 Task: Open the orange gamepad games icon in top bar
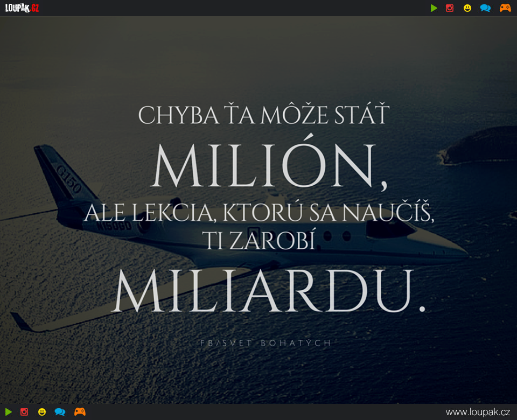coord(505,8)
